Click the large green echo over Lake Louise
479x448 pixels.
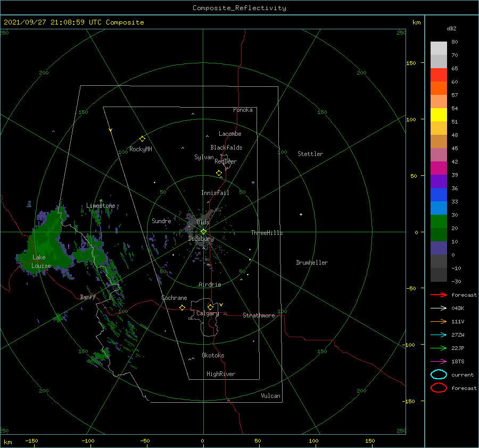tap(46, 242)
